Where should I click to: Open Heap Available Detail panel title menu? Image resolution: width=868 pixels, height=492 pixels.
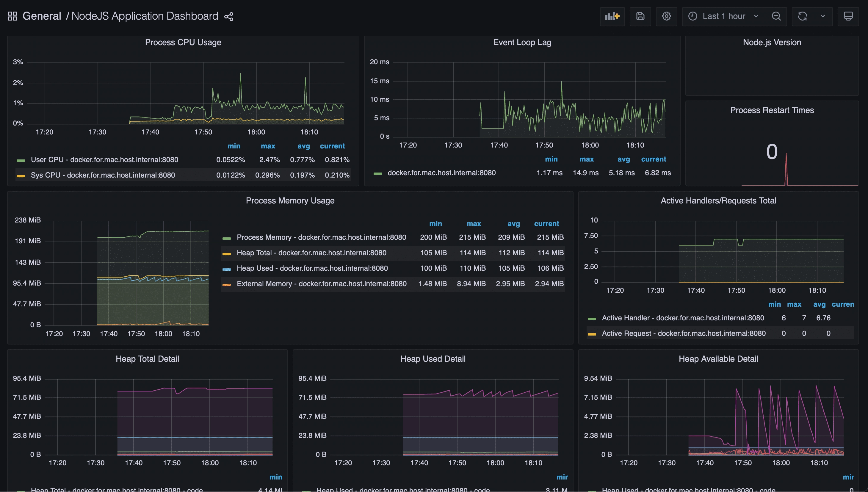718,358
